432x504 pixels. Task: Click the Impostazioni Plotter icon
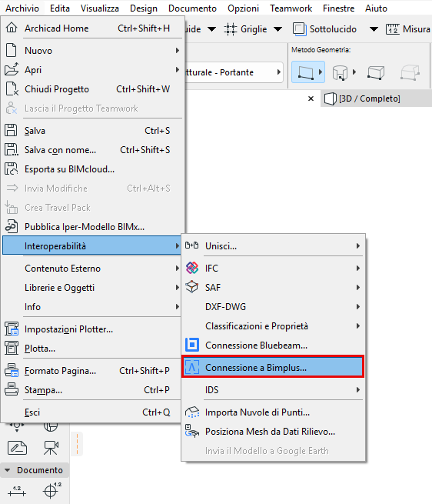pyautogui.click(x=12, y=329)
